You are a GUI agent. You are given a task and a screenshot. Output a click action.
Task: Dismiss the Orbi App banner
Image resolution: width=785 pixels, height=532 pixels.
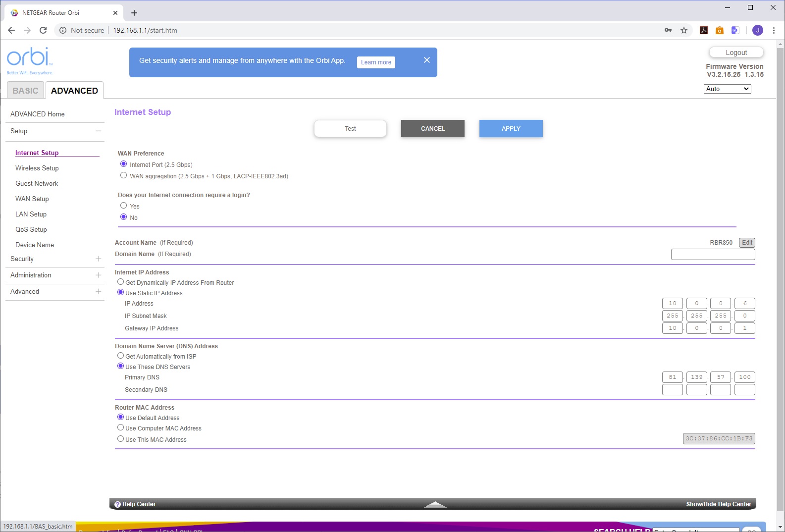pyautogui.click(x=427, y=60)
